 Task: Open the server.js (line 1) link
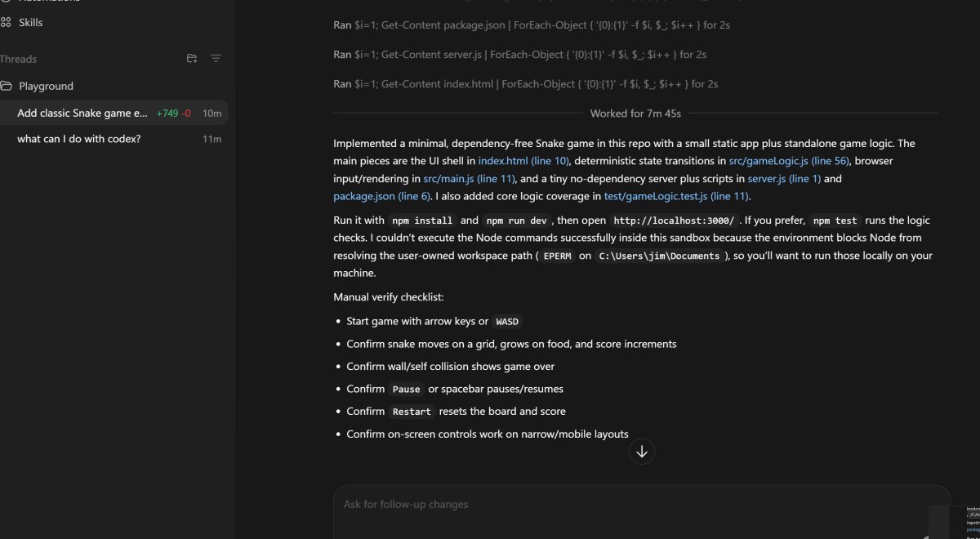(784, 179)
